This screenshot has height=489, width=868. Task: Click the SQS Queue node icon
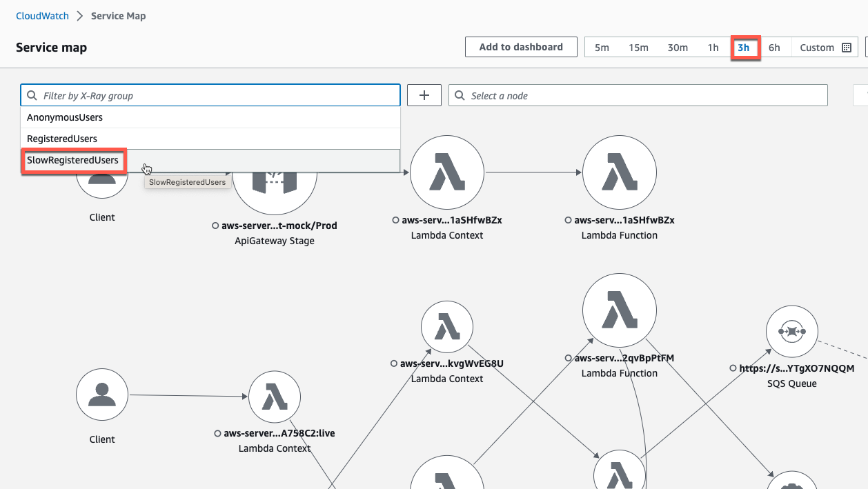pyautogui.click(x=792, y=332)
